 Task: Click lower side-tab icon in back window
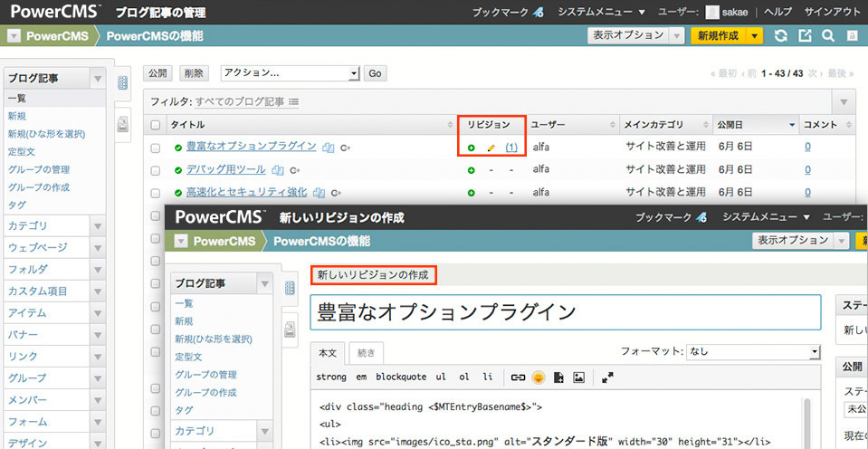coord(123,124)
